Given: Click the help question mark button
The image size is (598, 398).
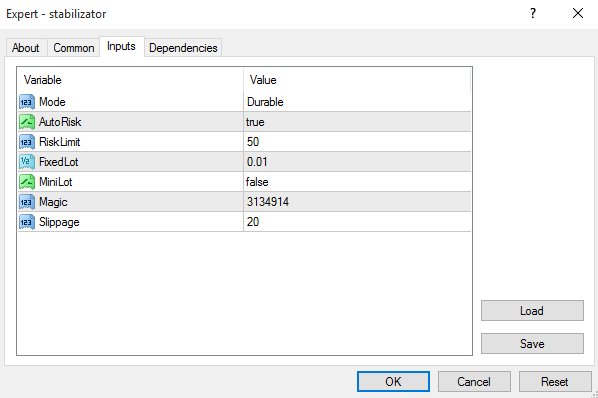Looking at the screenshot, I should [533, 14].
